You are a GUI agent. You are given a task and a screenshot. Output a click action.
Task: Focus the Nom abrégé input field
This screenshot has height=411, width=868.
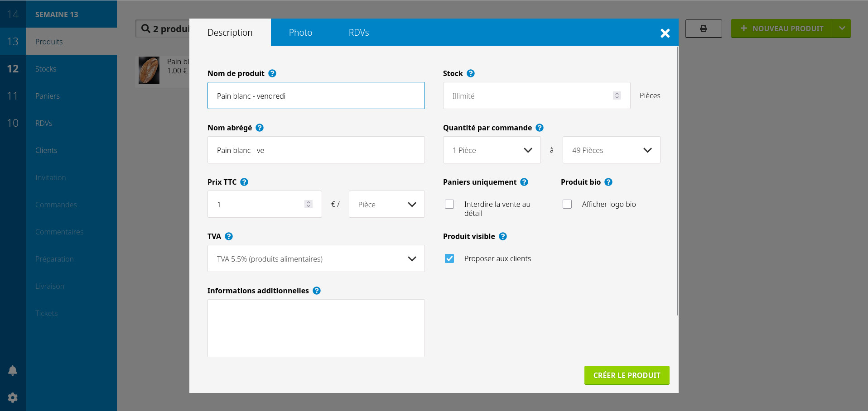(316, 150)
